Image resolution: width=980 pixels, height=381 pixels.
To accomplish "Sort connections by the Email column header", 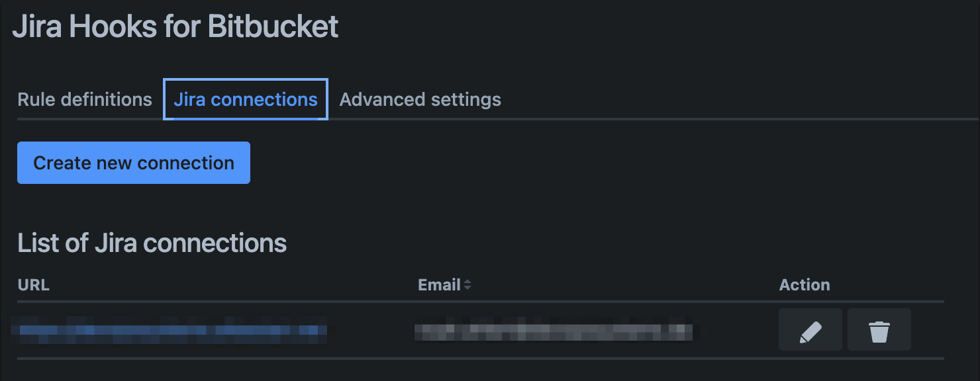I will [x=439, y=285].
